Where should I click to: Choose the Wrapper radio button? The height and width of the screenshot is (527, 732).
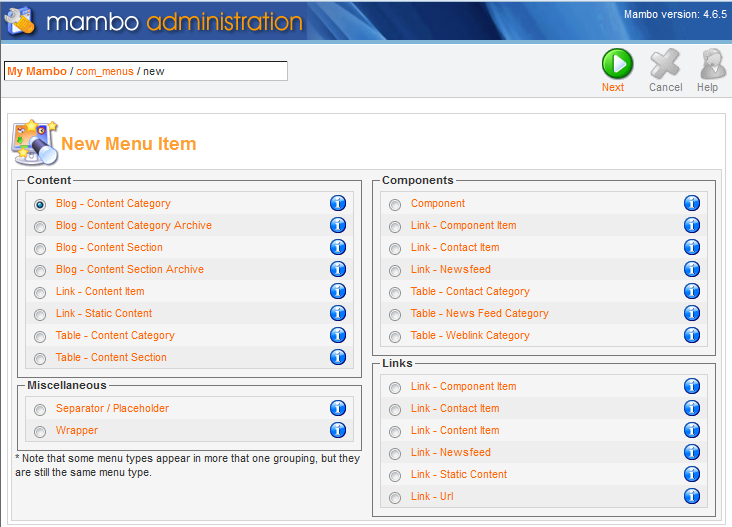40,431
